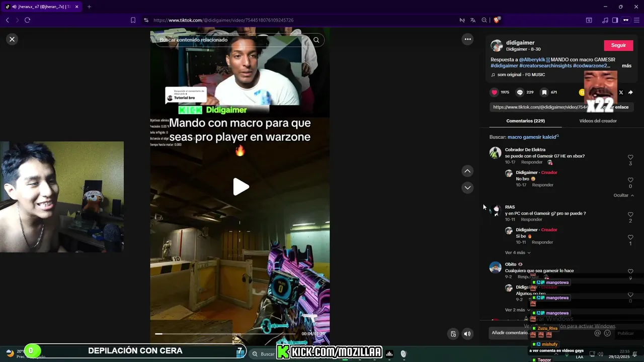
Task: Switch to Comentarios (229) tab
Action: tap(525, 121)
